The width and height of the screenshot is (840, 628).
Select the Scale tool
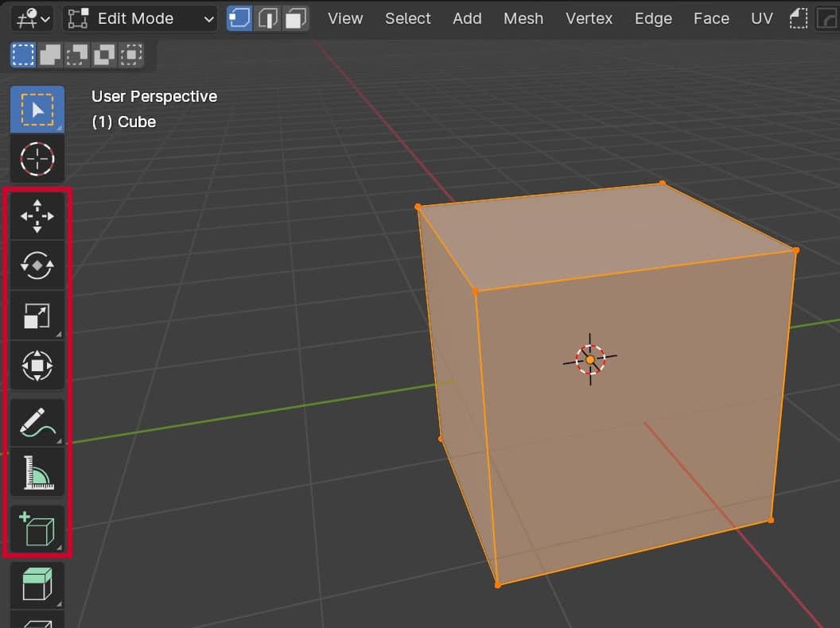click(37, 316)
